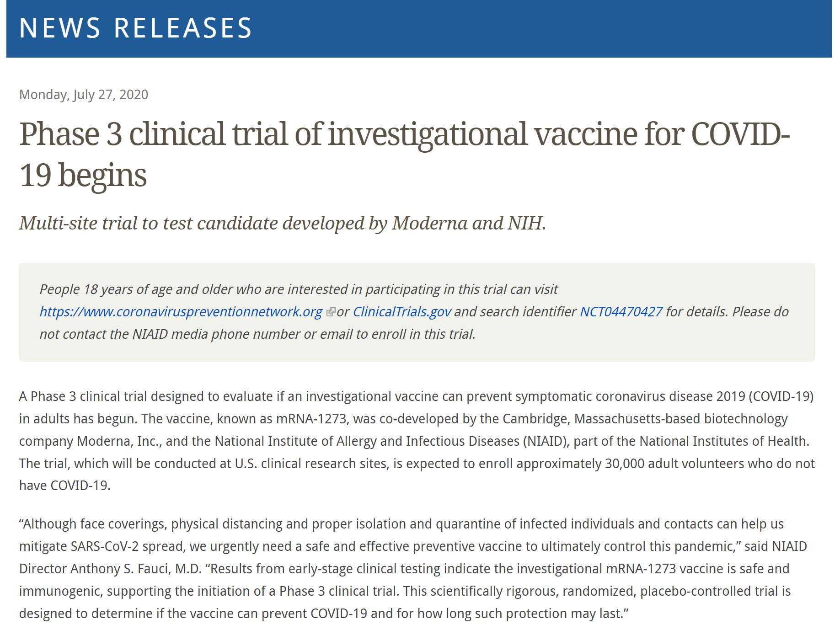Click the word mRNA-1273 in the first paragraph
The width and height of the screenshot is (840, 630).
coord(313,419)
